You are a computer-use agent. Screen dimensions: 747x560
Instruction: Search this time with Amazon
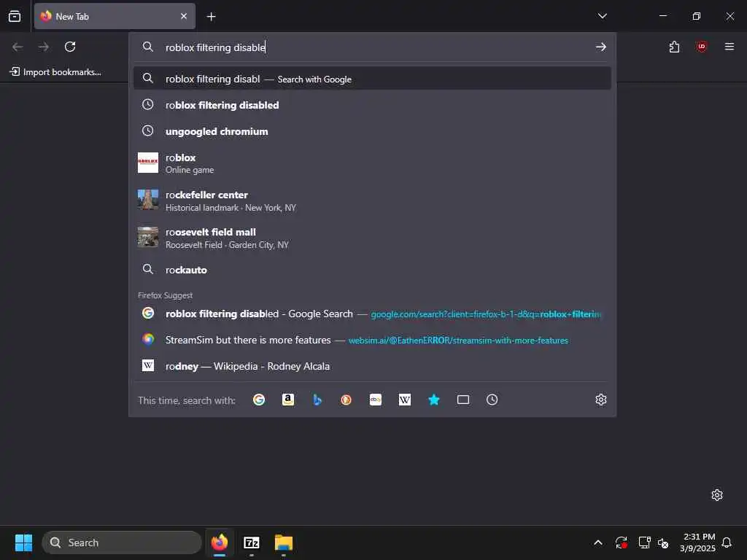coord(287,400)
